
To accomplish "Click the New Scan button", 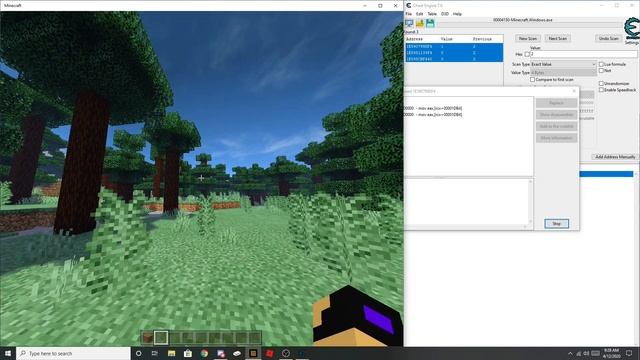I will click(x=528, y=38).
